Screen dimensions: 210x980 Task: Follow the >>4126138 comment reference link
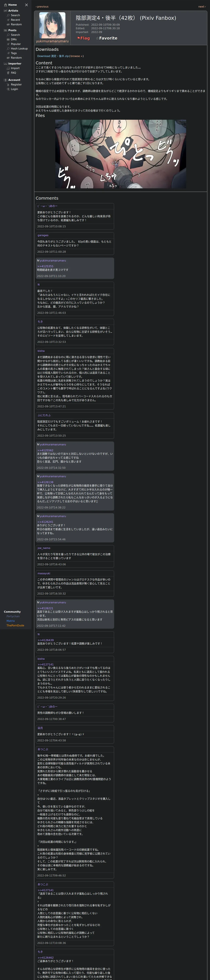[x=45, y=482]
